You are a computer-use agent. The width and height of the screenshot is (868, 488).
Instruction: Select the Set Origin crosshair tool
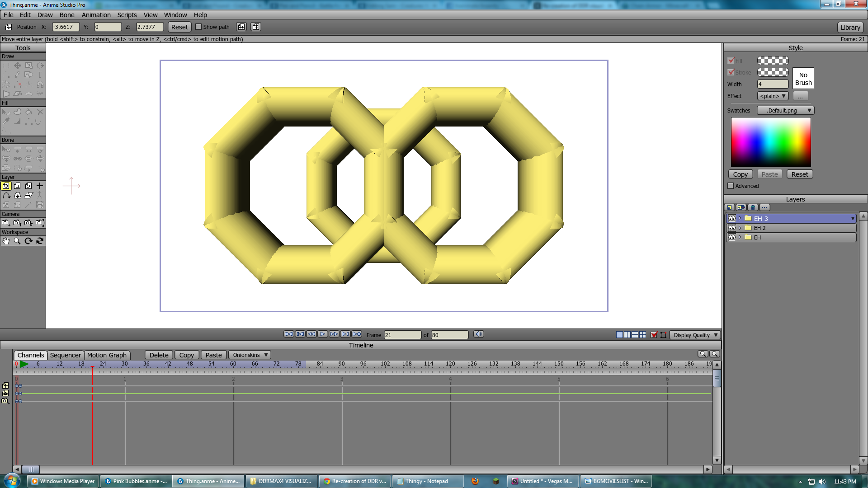[x=40, y=186]
